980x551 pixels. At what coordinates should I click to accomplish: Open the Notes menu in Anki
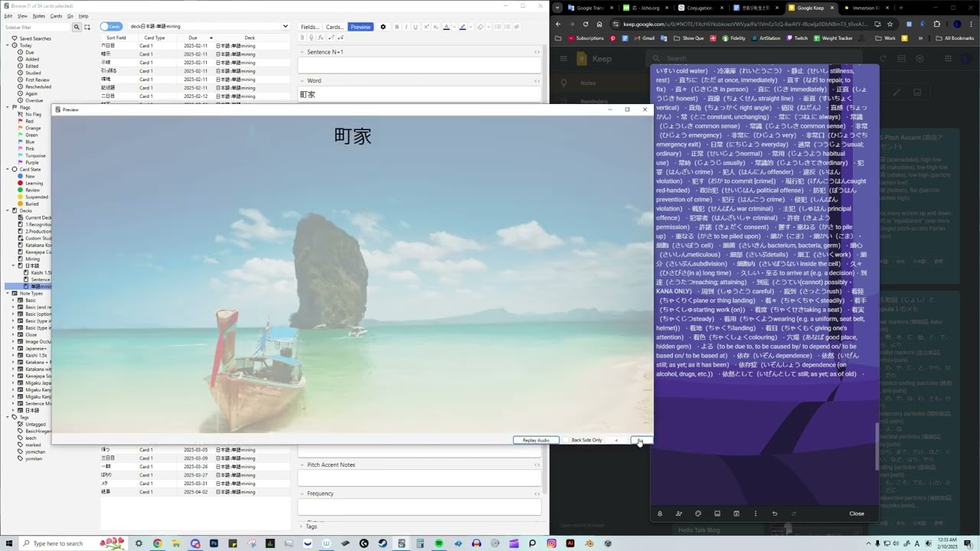click(38, 15)
